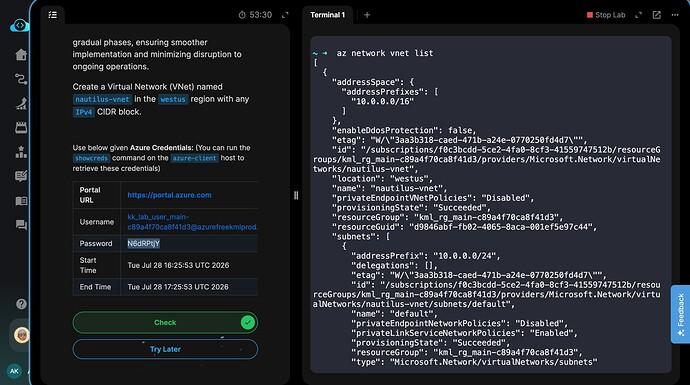Click the timer clock icon

click(x=242, y=15)
